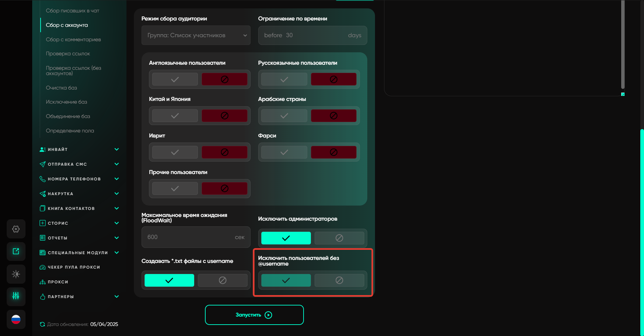The image size is (644, 336).
Task: Open Сбор с комментариев menu item
Action: pos(73,40)
